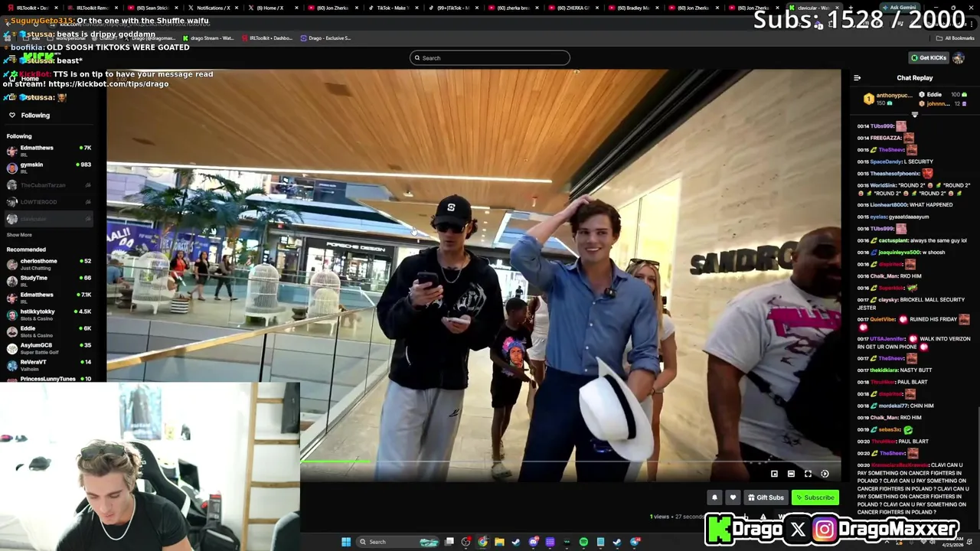980x551 pixels.
Task: Collapse the Chat Replay panel
Action: (857, 78)
